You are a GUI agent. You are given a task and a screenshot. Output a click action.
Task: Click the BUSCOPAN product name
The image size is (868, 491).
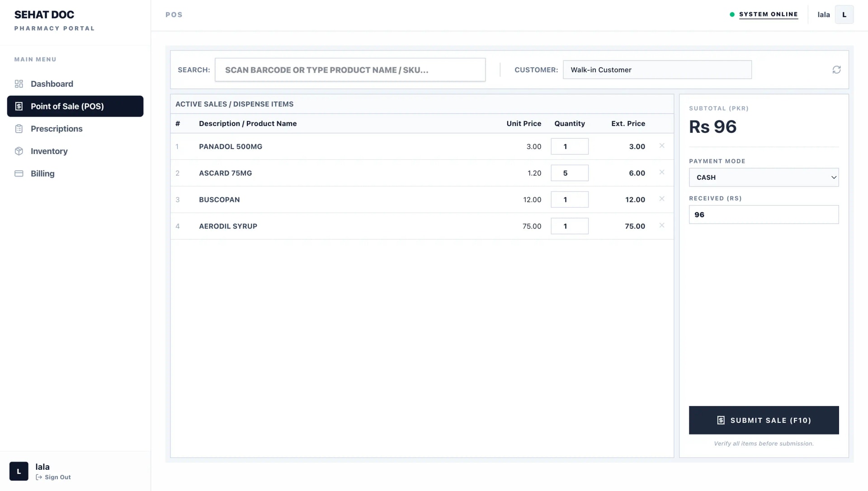(x=219, y=200)
